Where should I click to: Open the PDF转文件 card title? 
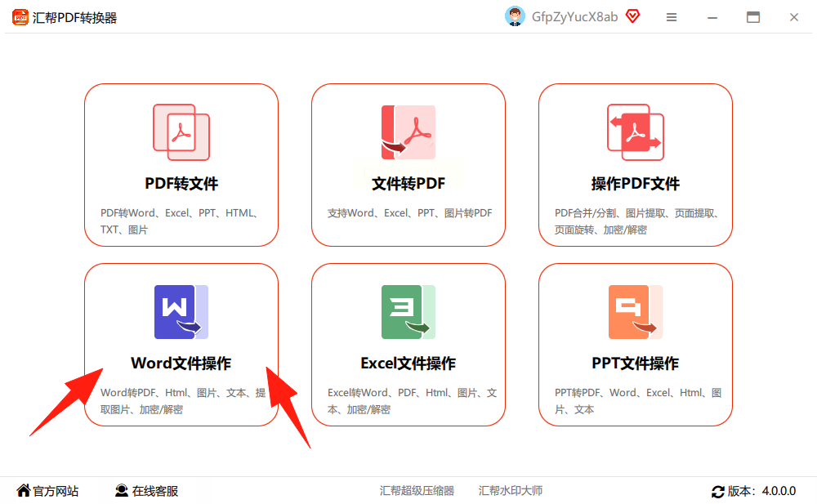[x=181, y=184]
